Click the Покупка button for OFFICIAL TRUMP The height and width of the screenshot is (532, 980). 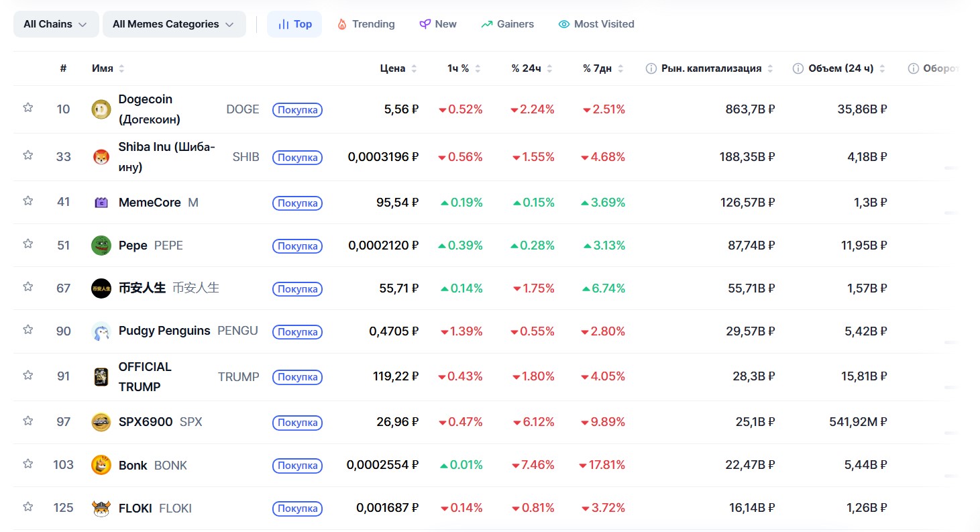297,378
